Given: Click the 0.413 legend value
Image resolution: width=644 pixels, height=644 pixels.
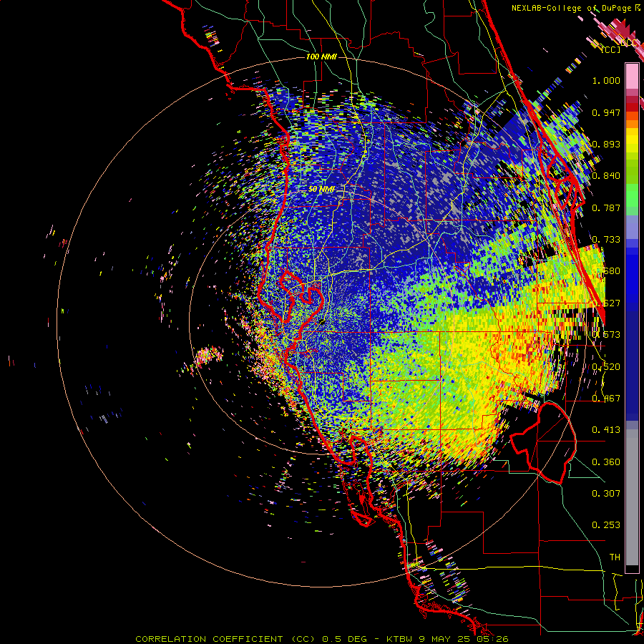Looking at the screenshot, I should click(606, 429).
